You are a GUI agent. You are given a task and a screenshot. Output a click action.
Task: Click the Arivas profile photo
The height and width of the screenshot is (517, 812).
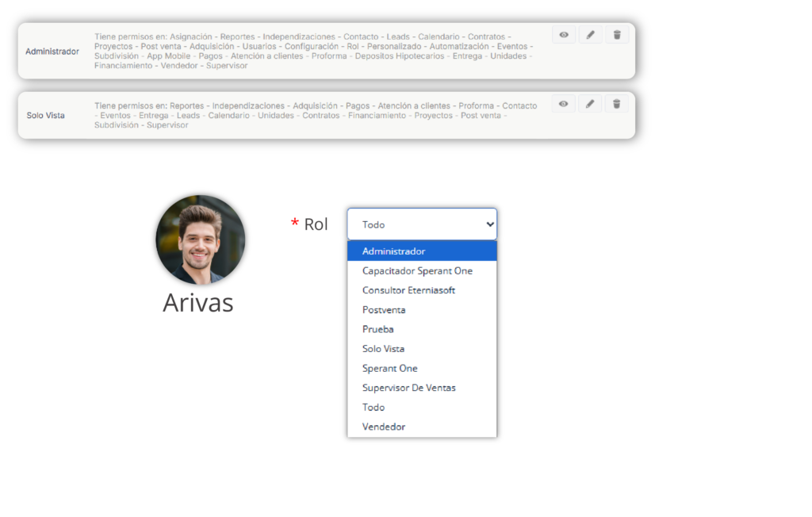click(201, 239)
